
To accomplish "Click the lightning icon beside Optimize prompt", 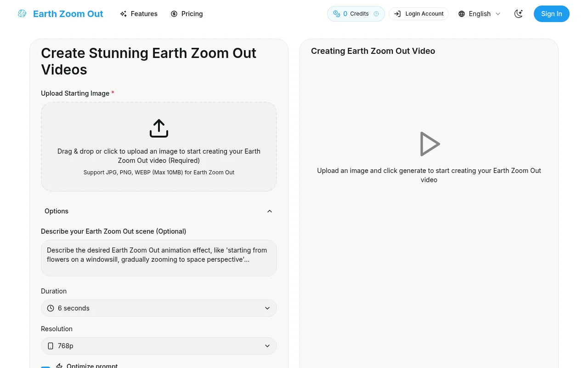I will pyautogui.click(x=59, y=366).
